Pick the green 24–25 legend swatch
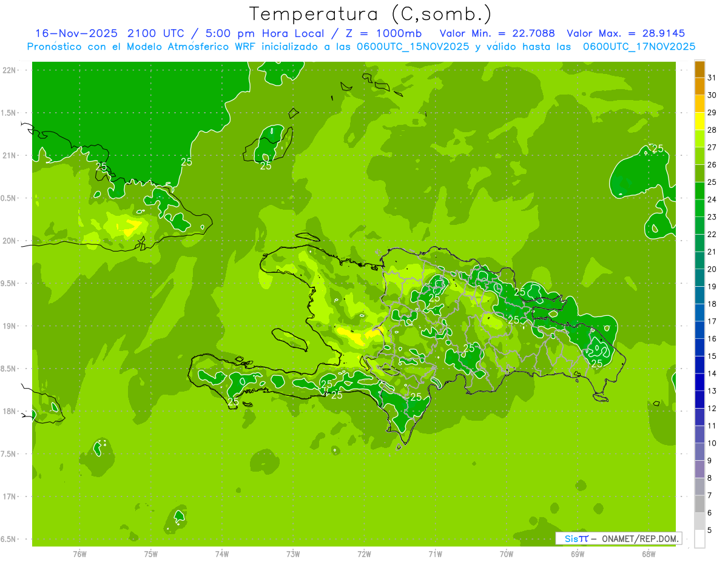 [699, 190]
